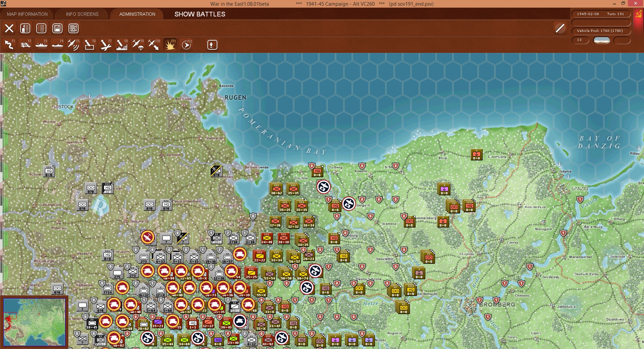Select the German HQ unit near Schwerin
The height and width of the screenshot is (349, 644).
pyautogui.click(x=49, y=171)
